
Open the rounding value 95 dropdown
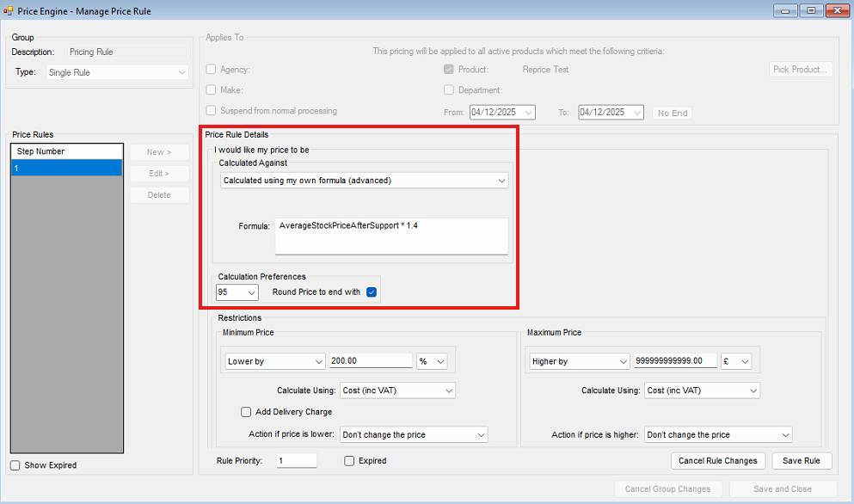237,292
